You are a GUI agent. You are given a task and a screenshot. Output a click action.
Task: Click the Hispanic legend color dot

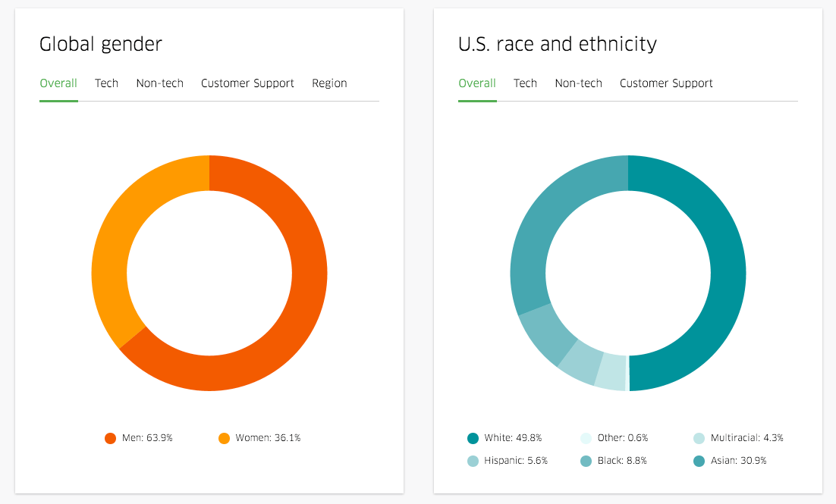tap(473, 461)
